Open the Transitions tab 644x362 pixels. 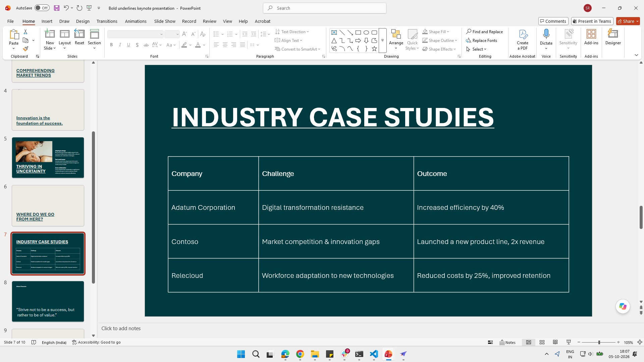click(107, 21)
